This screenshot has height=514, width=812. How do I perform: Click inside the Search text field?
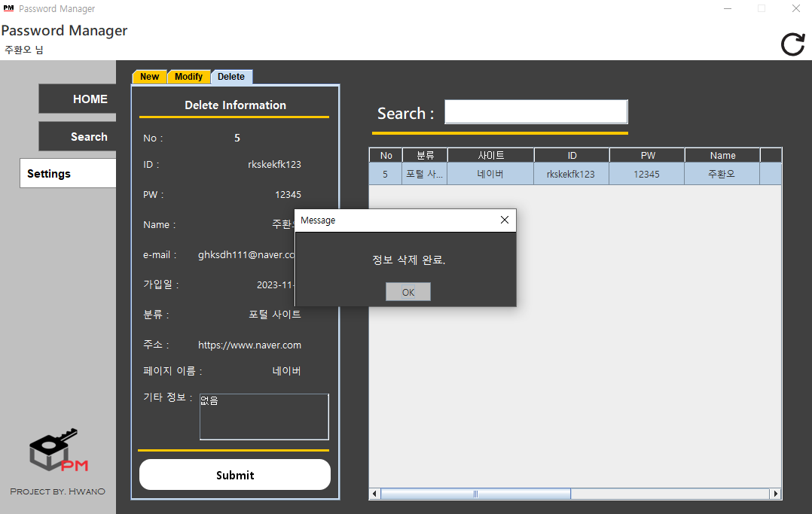click(x=536, y=111)
